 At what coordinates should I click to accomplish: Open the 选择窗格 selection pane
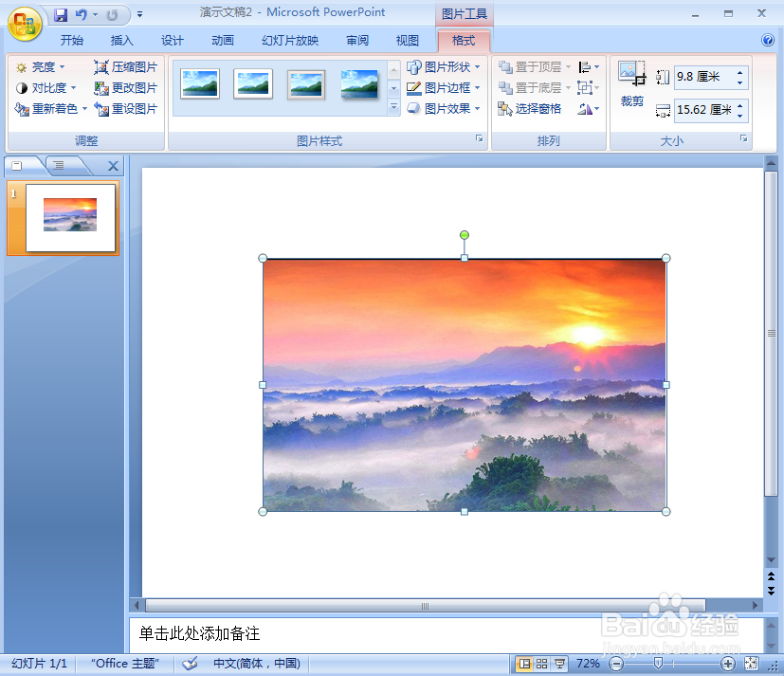coord(530,108)
